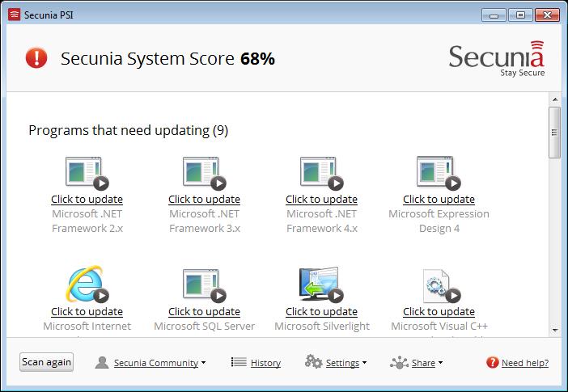This screenshot has width=568, height=392.
Task: Click the scroll down arrow of program list
Action: (555, 330)
